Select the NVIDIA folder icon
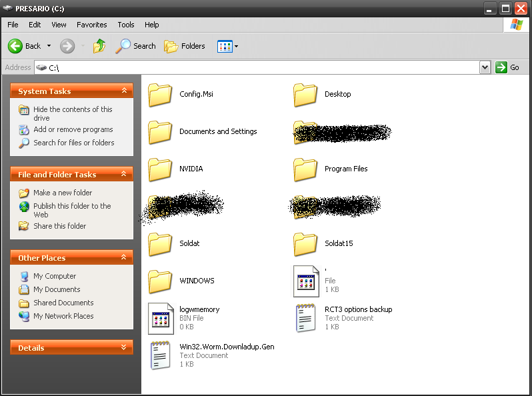Screen dimensions: 532x396 pyautogui.click(x=160, y=169)
